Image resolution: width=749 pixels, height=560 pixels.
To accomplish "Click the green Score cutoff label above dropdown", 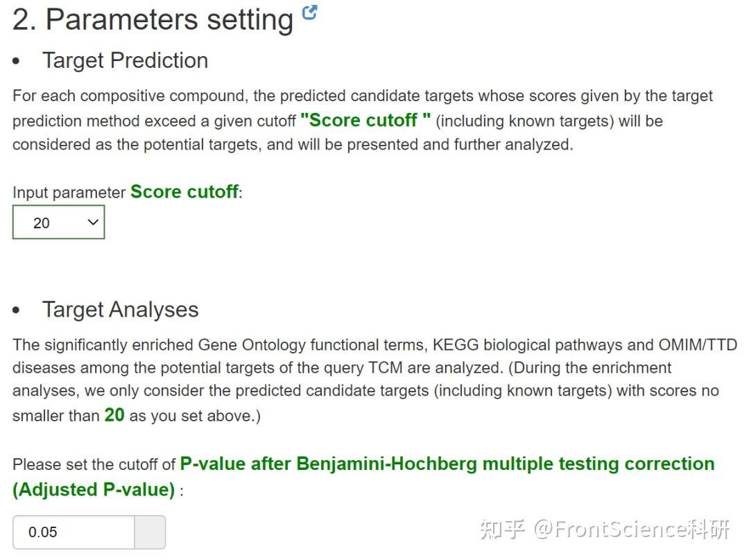I will coord(184,191).
